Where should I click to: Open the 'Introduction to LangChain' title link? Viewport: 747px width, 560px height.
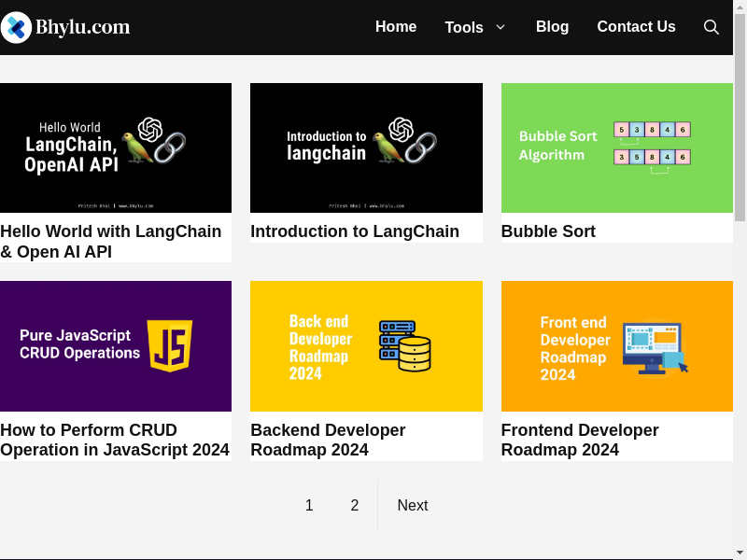(355, 231)
